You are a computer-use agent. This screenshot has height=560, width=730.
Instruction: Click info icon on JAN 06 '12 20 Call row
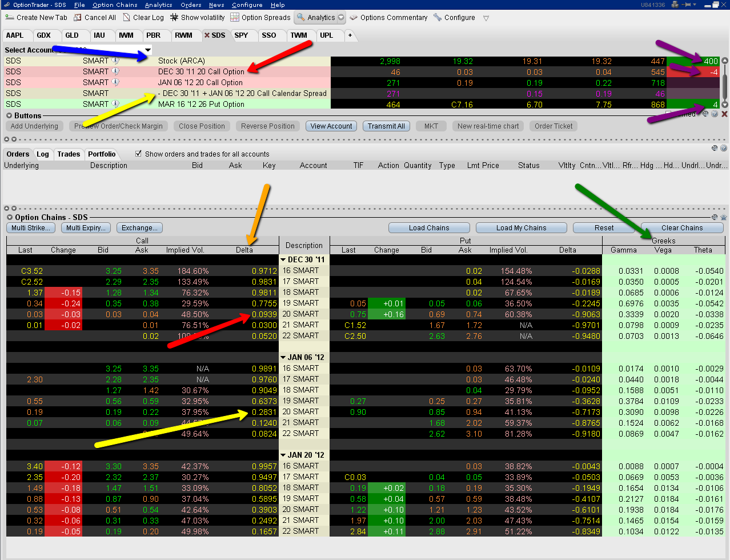point(115,82)
